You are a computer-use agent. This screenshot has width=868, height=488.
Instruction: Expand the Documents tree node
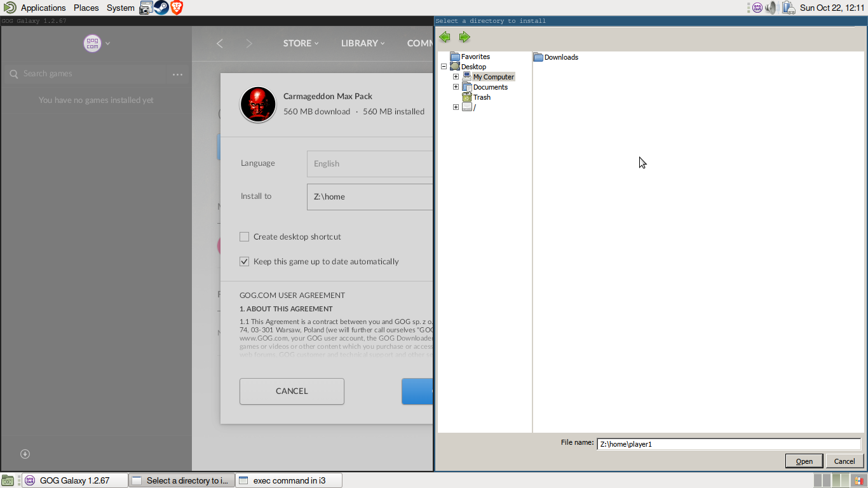456,87
